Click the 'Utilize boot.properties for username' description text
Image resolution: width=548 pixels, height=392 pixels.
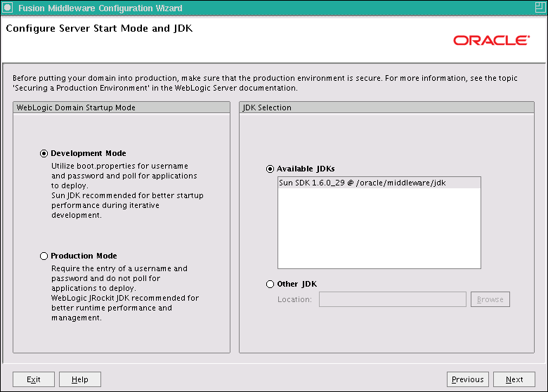pyautogui.click(x=119, y=166)
